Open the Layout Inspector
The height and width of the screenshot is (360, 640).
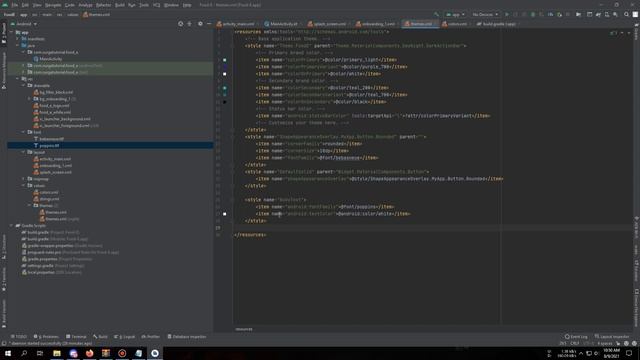click(612, 337)
